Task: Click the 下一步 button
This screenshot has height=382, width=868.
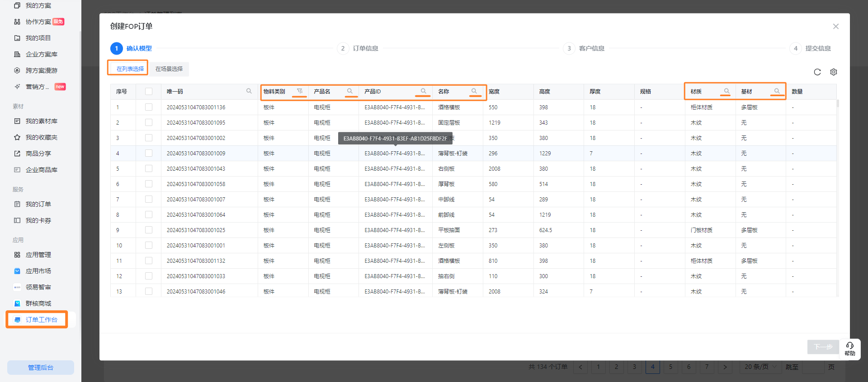Action: point(823,347)
